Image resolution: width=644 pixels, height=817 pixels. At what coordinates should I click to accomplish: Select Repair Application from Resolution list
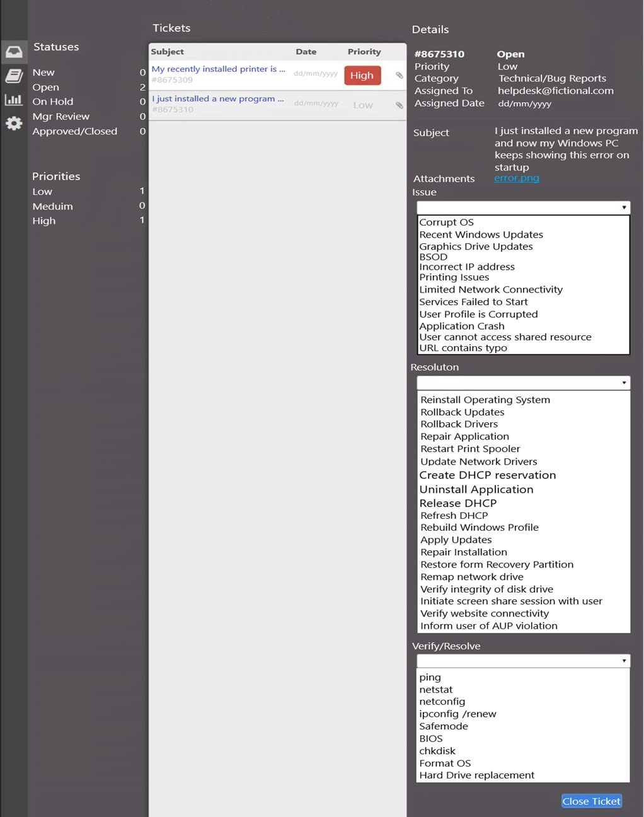pos(465,436)
